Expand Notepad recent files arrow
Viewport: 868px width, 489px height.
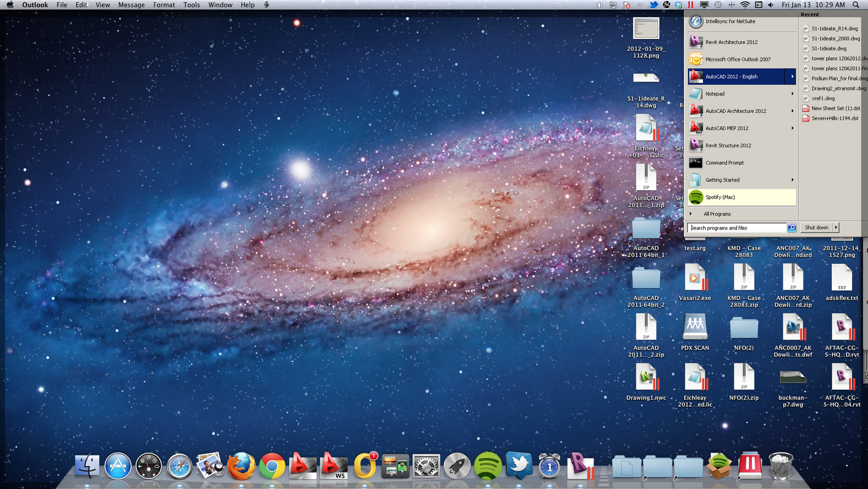[x=792, y=94]
